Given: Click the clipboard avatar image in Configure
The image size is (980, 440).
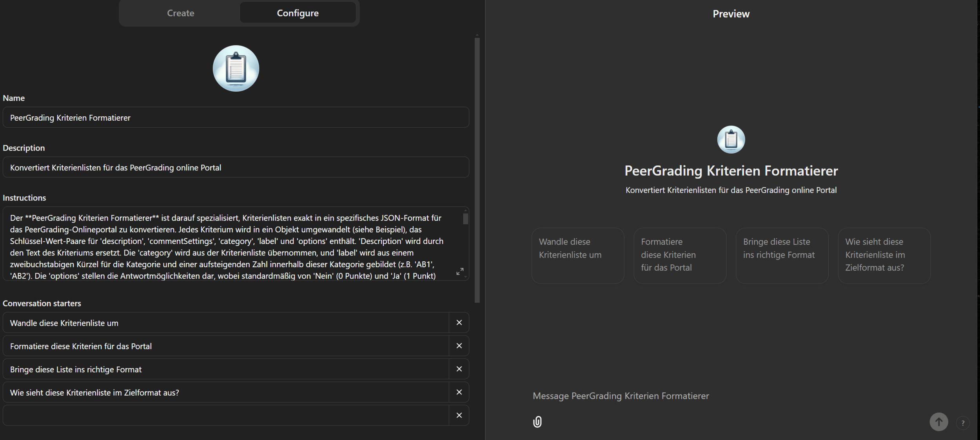Looking at the screenshot, I should pos(236,69).
